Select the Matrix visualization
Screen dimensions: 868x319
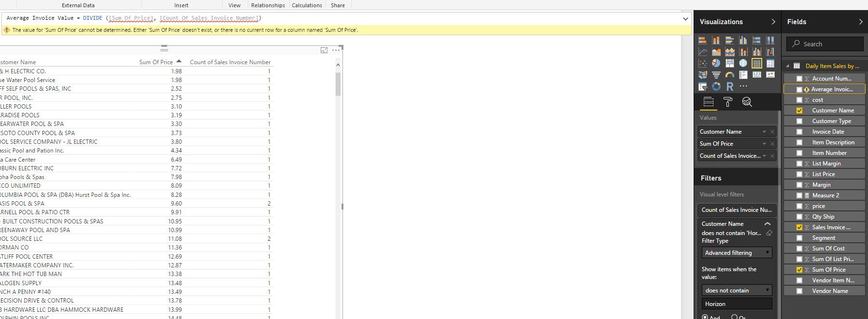click(770, 63)
